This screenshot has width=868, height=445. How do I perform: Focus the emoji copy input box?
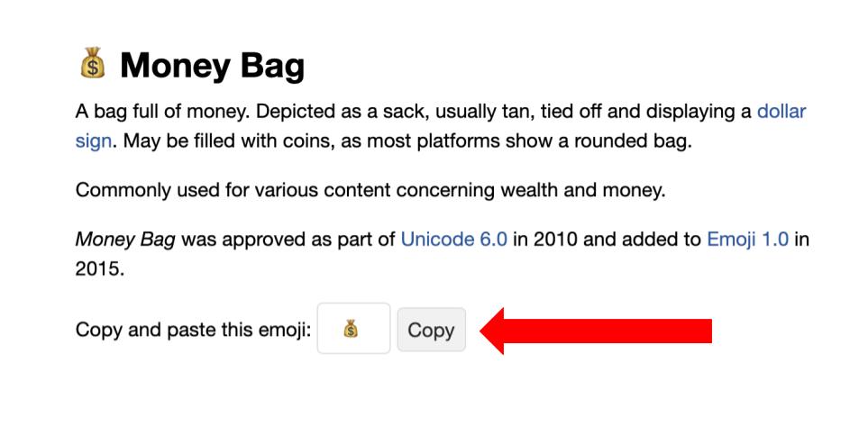(353, 328)
